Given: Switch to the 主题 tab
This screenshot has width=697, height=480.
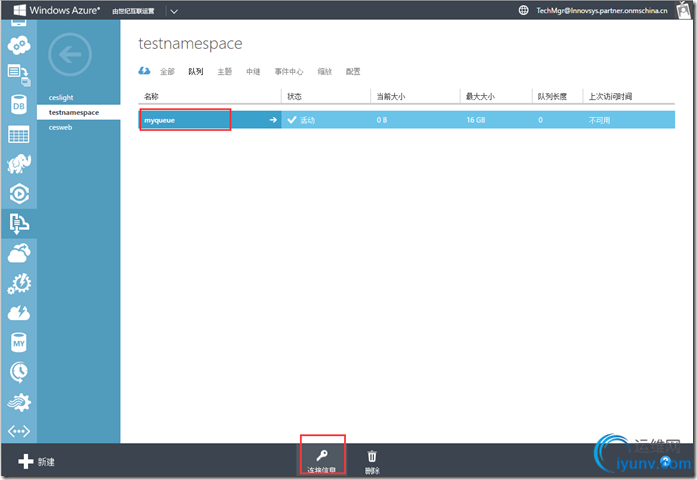Looking at the screenshot, I should (224, 72).
